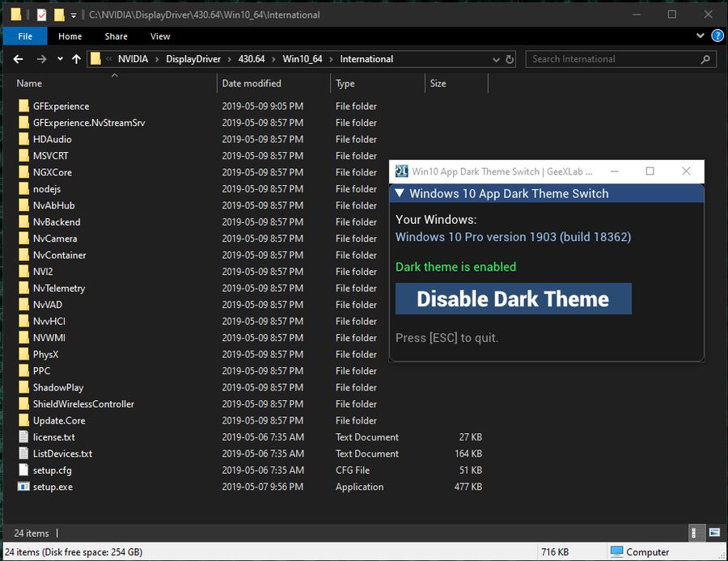Select the NvContainer folder icon

click(23, 255)
